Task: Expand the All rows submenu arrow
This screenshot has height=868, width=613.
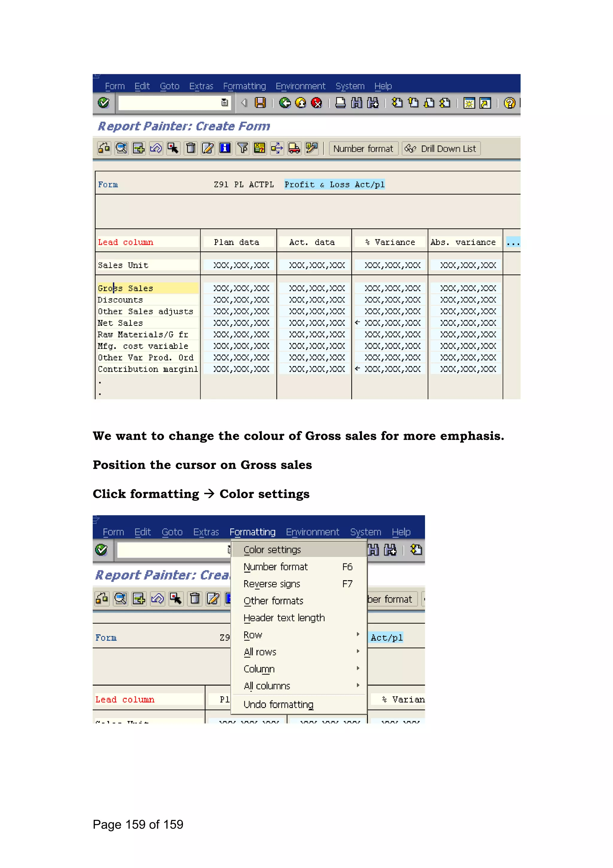Action: point(358,651)
